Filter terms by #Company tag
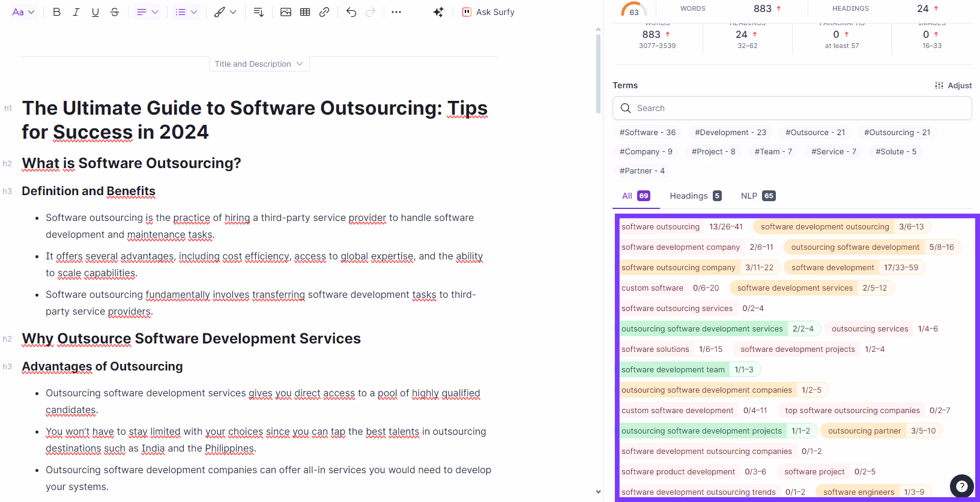Screen dimensions: 980x502 tap(646, 152)
